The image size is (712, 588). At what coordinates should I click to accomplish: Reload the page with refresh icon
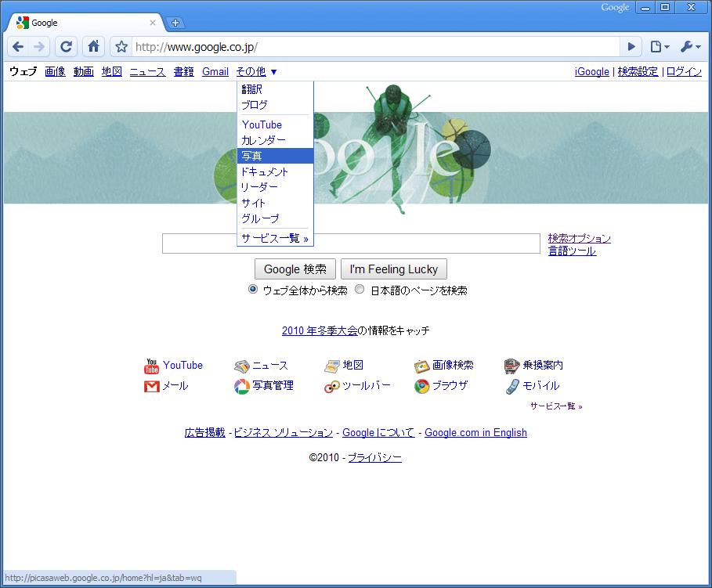click(67, 47)
